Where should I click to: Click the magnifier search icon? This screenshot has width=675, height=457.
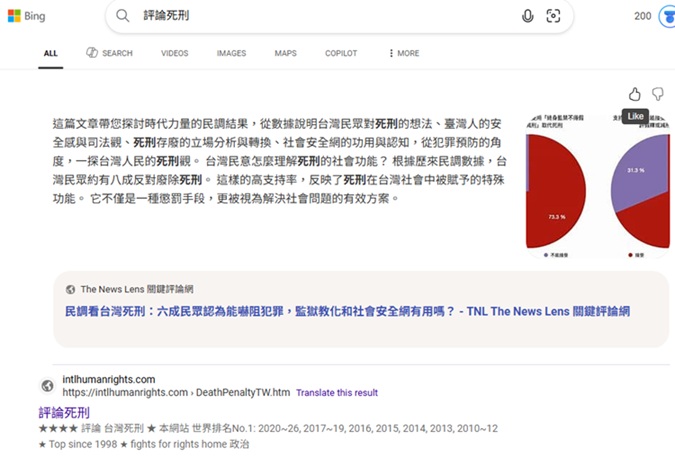(123, 16)
